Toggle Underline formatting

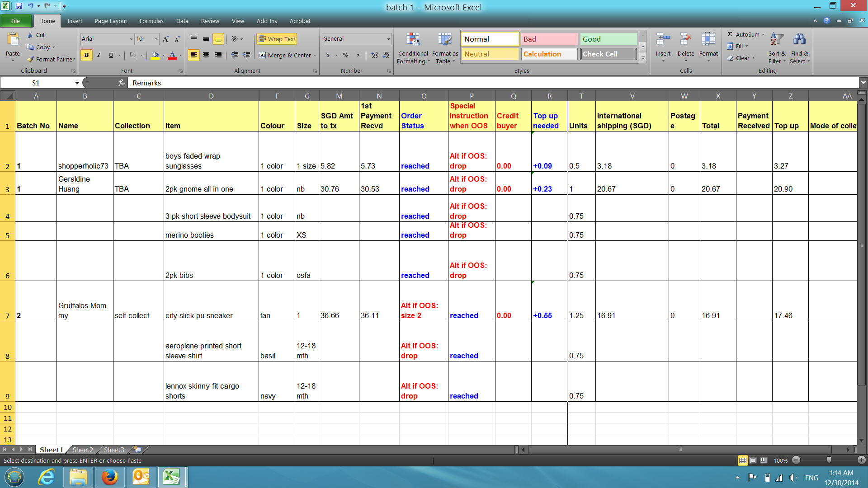111,55
